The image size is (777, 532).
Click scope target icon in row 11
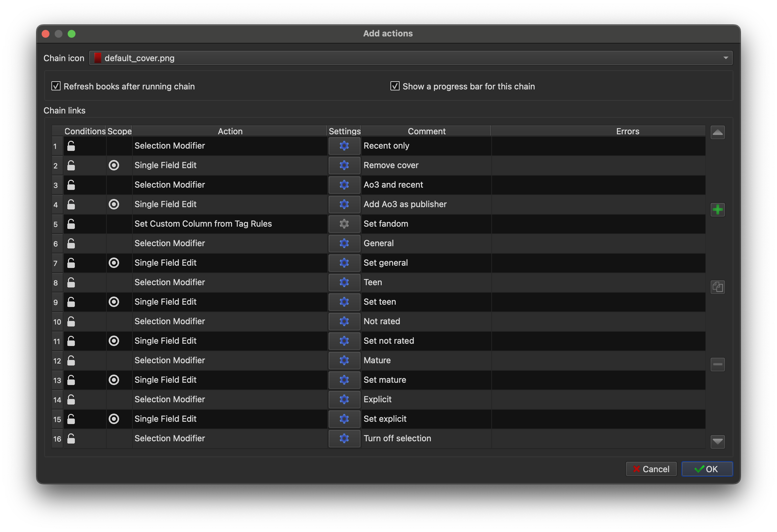[x=114, y=341]
